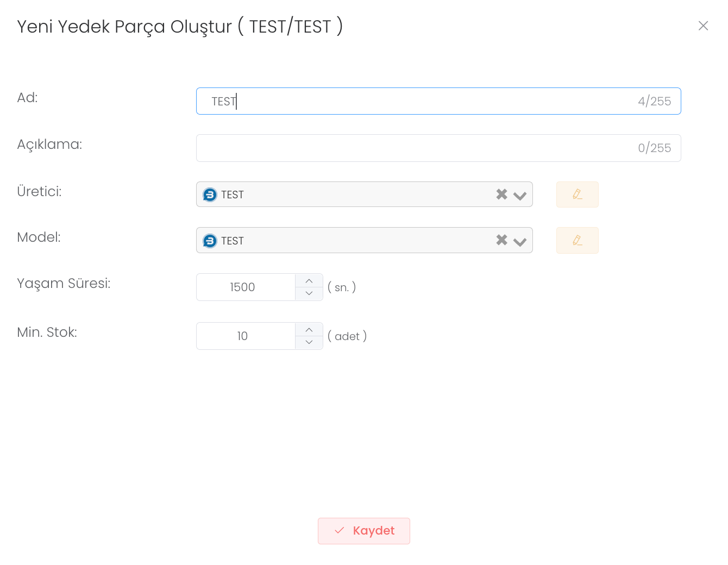The height and width of the screenshot is (565, 728).
Task: Click the Model logo icon beside TEST
Action: click(x=210, y=241)
